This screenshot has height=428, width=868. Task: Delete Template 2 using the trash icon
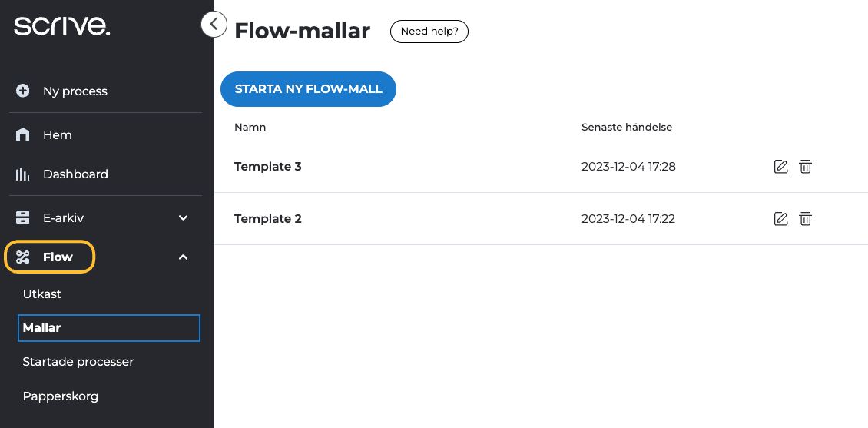[x=805, y=219]
